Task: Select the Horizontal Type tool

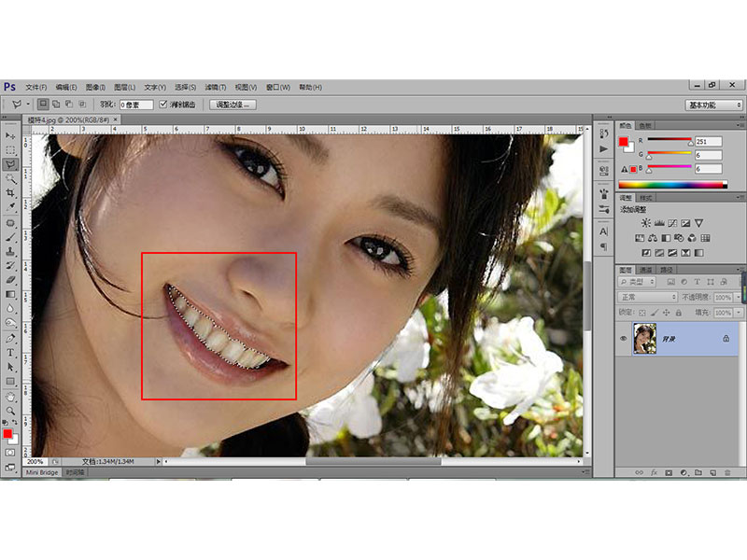Action: (x=10, y=353)
